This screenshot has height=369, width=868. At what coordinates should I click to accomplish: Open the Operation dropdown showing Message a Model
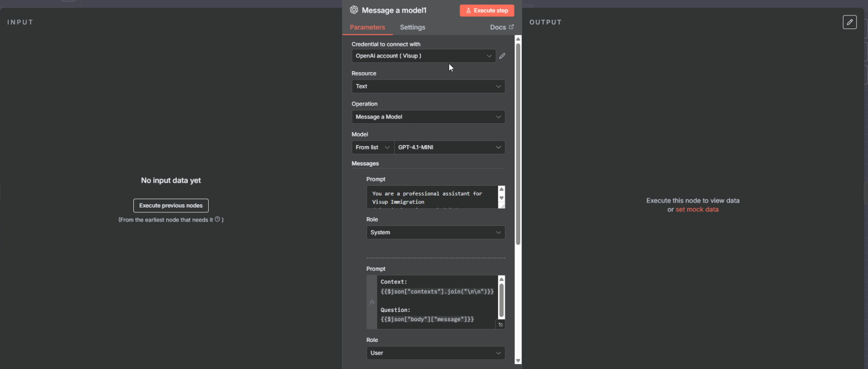(428, 117)
